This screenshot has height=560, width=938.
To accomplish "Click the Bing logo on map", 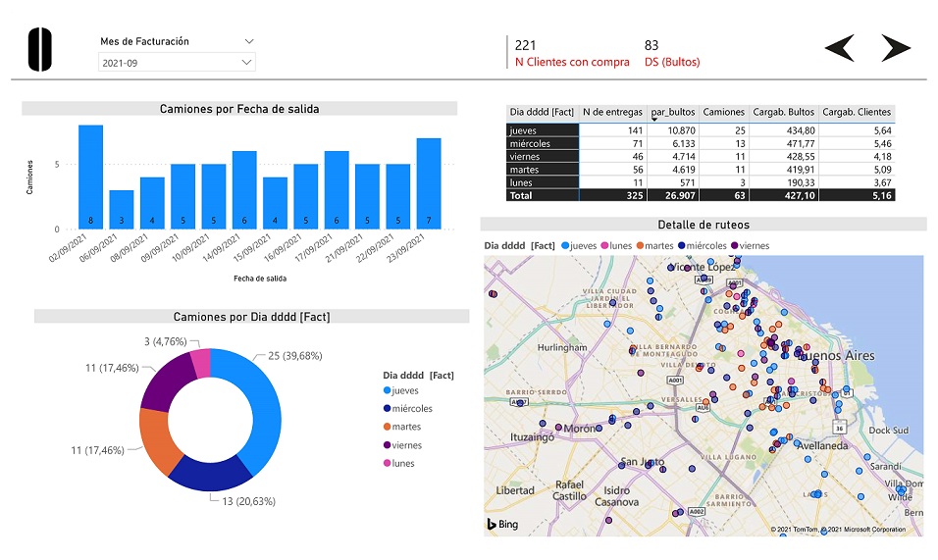I will coord(502,524).
